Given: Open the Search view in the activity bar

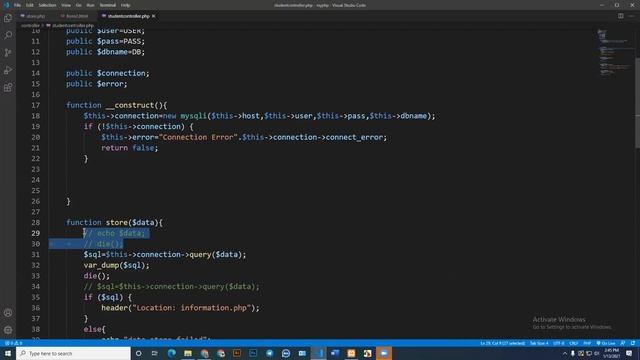Looking at the screenshot, I should [x=8, y=35].
